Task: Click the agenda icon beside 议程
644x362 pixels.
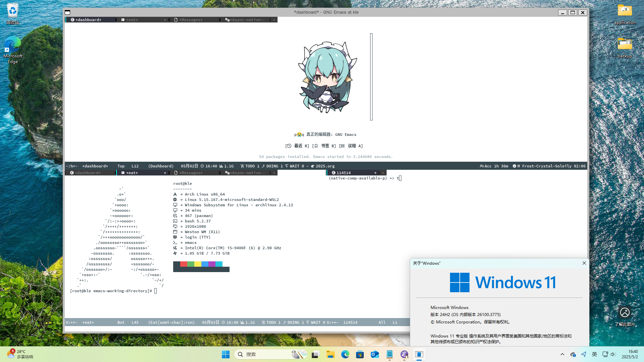Action: click(342, 146)
